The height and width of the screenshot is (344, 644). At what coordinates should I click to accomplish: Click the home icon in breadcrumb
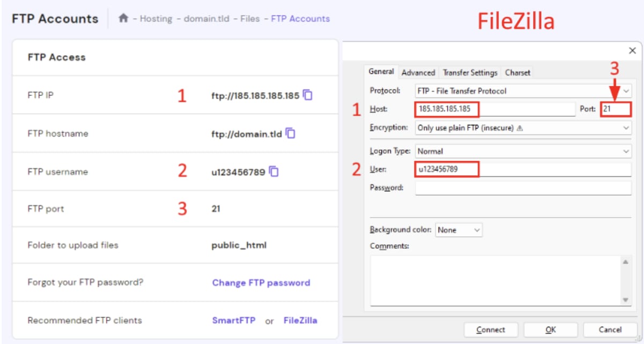pyautogui.click(x=123, y=19)
